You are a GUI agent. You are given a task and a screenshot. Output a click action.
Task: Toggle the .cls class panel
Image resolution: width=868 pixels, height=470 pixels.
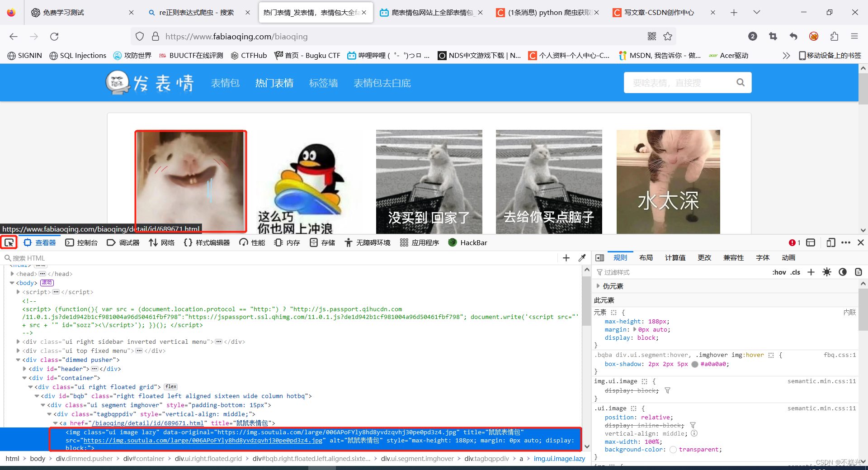coord(795,272)
